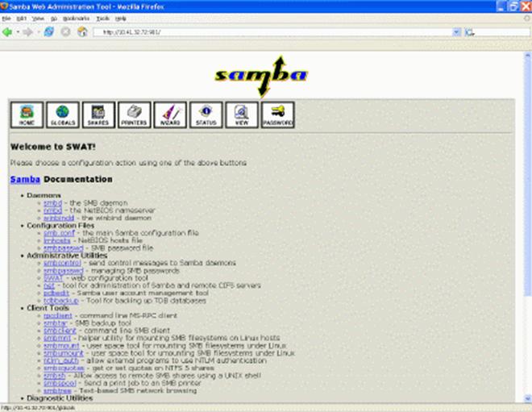Launch the Wizard icon

(170, 114)
